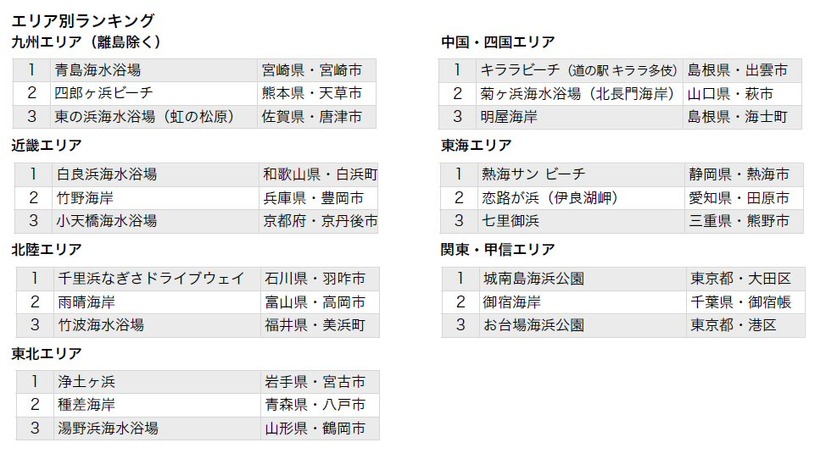Click 山形県・鶴岡市 location link
The image size is (826, 459).
click(315, 428)
